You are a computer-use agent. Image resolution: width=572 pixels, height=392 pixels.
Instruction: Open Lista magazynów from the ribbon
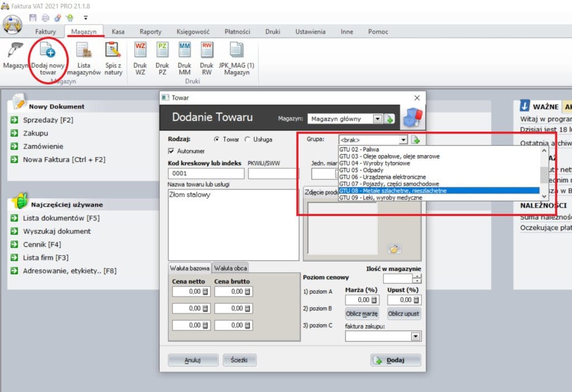(x=84, y=52)
